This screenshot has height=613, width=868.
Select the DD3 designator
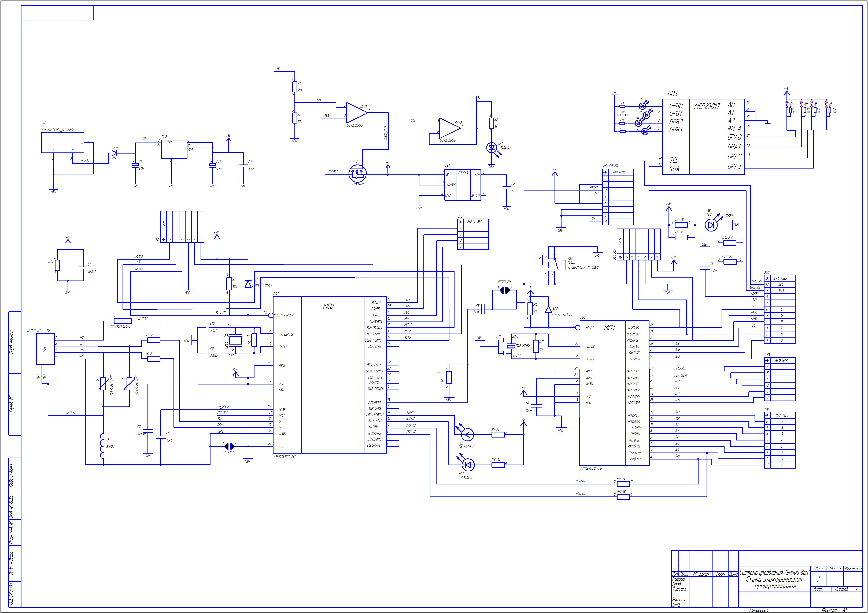tap(673, 94)
